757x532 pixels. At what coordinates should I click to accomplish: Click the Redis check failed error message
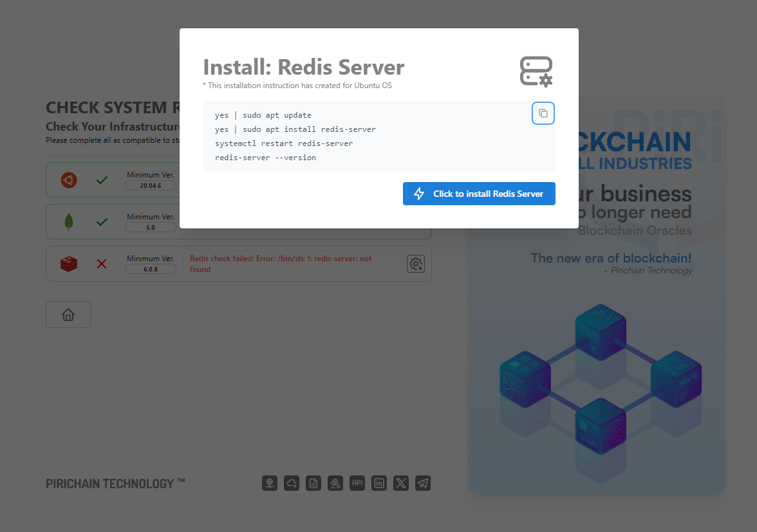click(280, 263)
